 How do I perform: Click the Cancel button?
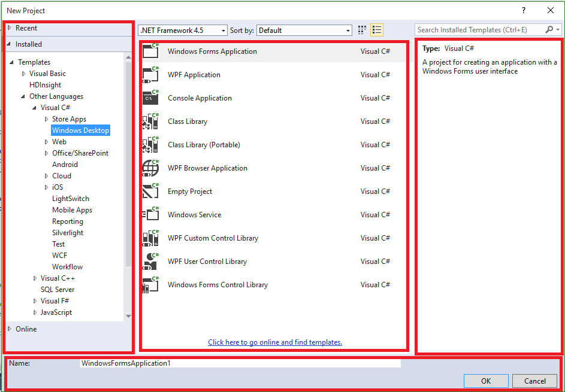[x=534, y=381]
